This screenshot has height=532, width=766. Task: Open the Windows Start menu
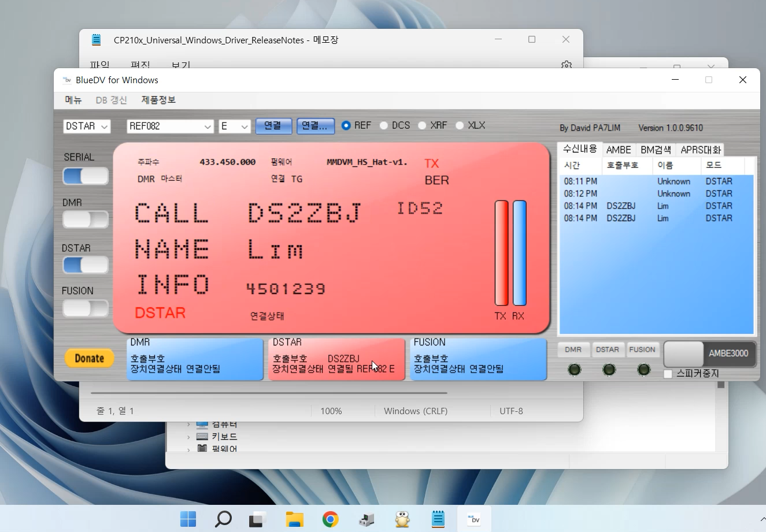(188, 519)
